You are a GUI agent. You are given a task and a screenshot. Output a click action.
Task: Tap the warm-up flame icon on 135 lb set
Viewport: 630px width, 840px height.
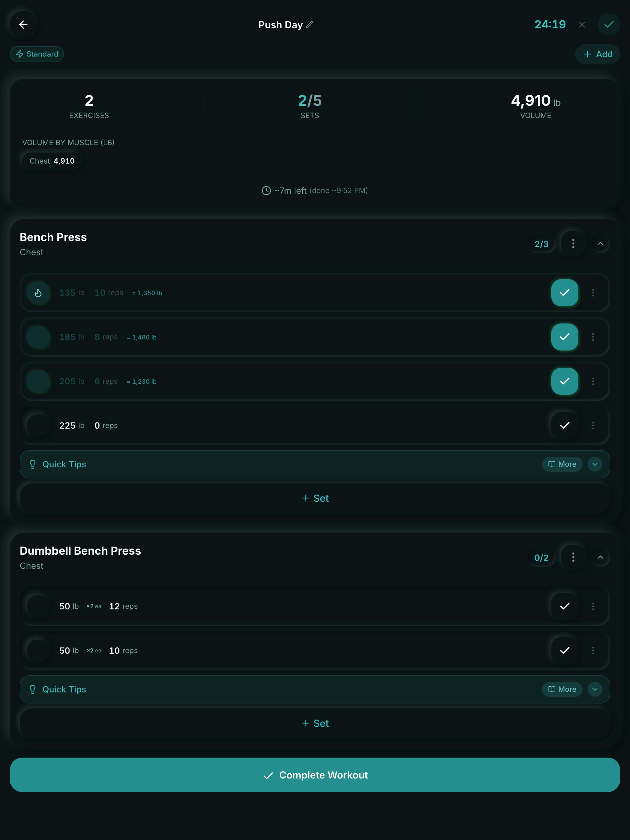pos(38,293)
